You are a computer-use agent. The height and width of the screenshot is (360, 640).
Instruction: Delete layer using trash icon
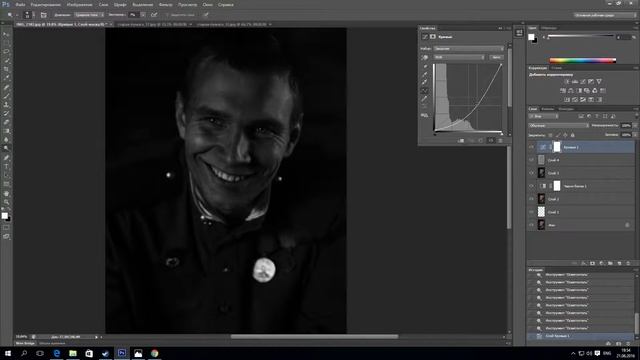[x=628, y=263]
